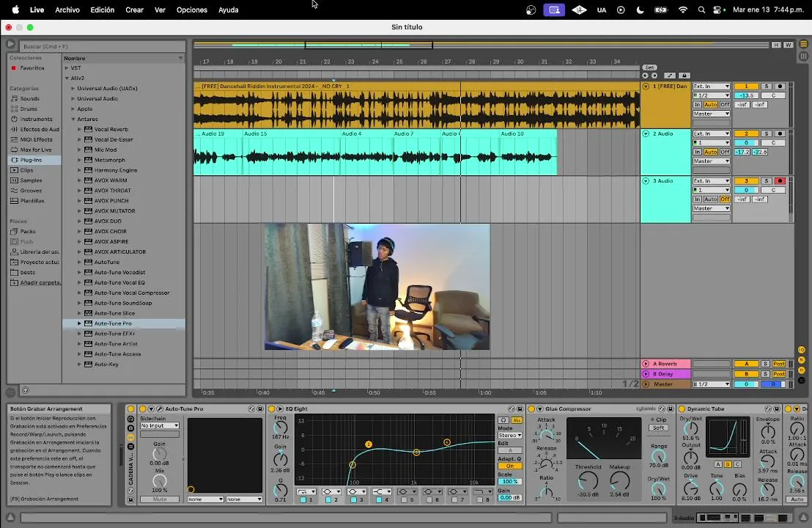
Task: Open Edición menu
Action: pos(102,10)
